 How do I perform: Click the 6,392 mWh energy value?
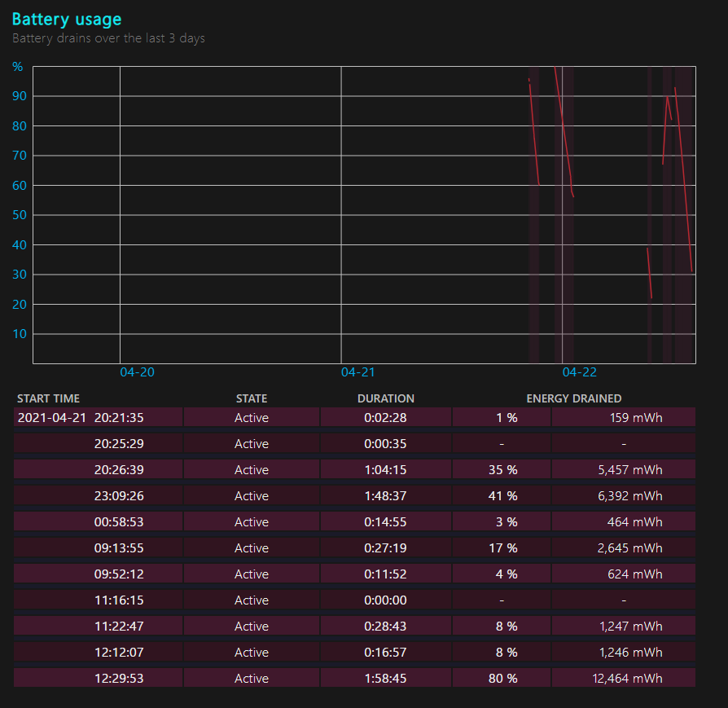pyautogui.click(x=630, y=495)
